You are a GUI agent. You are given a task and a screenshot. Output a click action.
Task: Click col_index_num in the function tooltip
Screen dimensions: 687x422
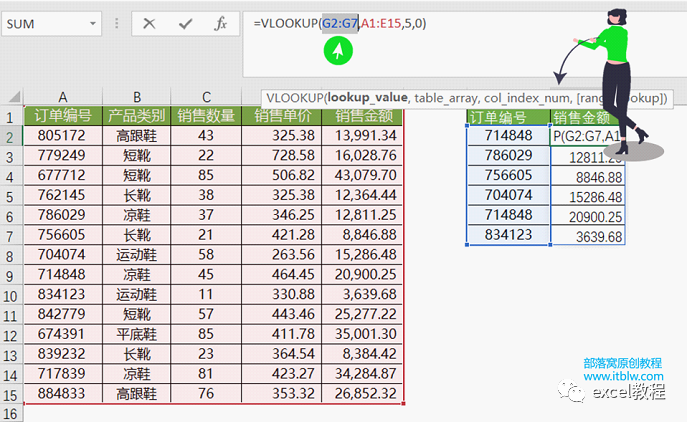pyautogui.click(x=528, y=97)
